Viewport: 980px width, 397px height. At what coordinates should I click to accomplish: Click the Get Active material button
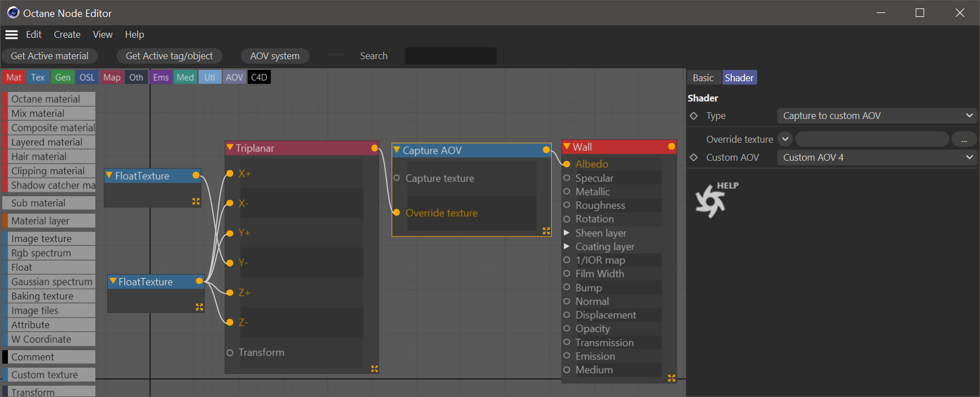click(50, 56)
